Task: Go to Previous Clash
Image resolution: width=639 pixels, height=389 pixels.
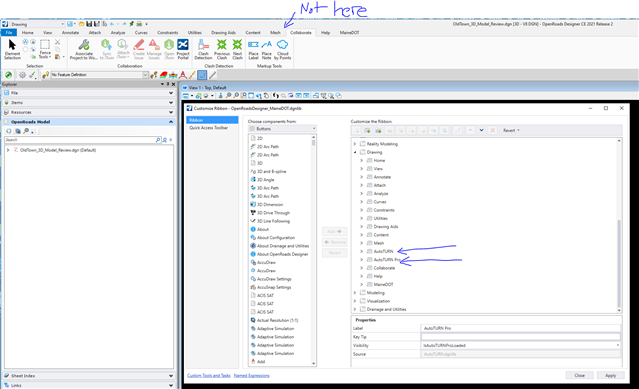Action: pos(222,49)
